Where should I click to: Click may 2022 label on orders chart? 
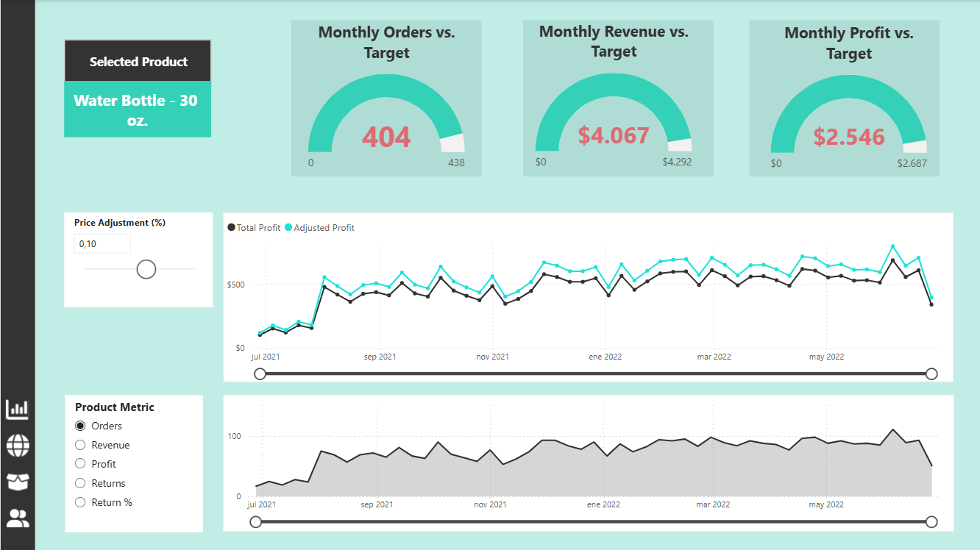pyautogui.click(x=825, y=505)
